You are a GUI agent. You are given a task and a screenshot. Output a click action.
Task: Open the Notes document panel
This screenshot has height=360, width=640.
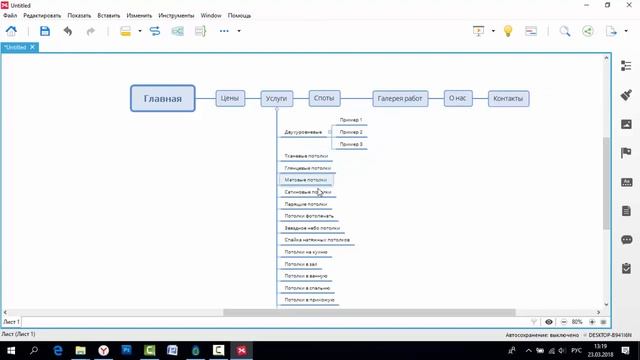(x=626, y=211)
